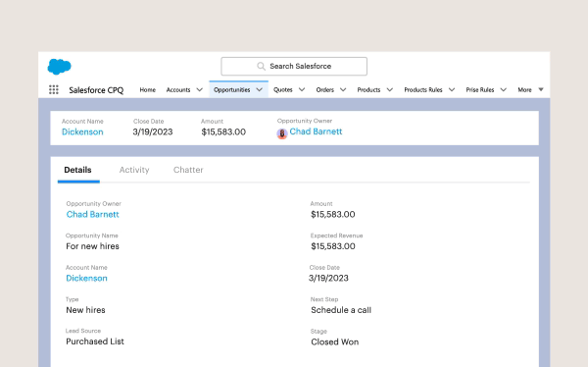Open the Home nav item
Image resolution: width=588 pixels, height=367 pixels.
click(148, 89)
